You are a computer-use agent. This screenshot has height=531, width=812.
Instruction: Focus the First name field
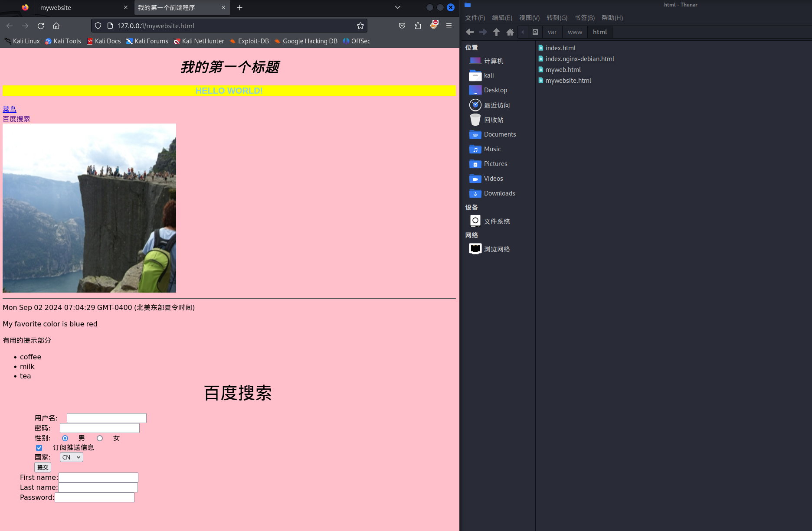coord(98,477)
